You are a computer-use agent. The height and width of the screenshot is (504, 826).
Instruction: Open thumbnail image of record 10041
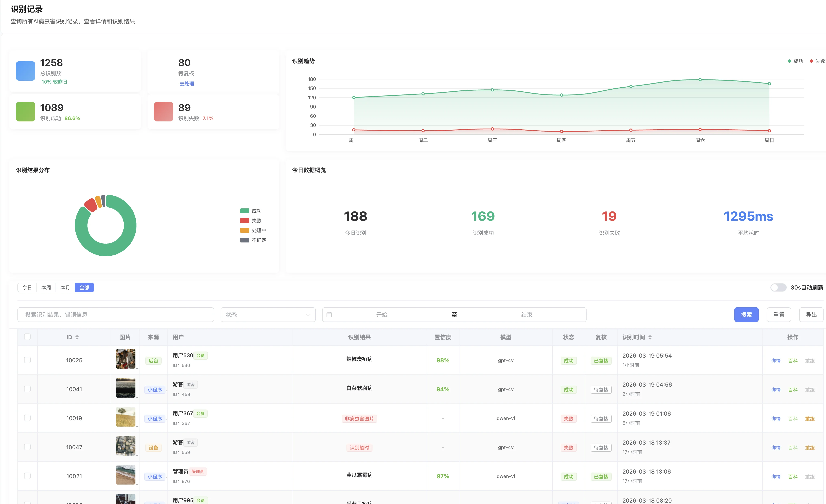tap(125, 388)
